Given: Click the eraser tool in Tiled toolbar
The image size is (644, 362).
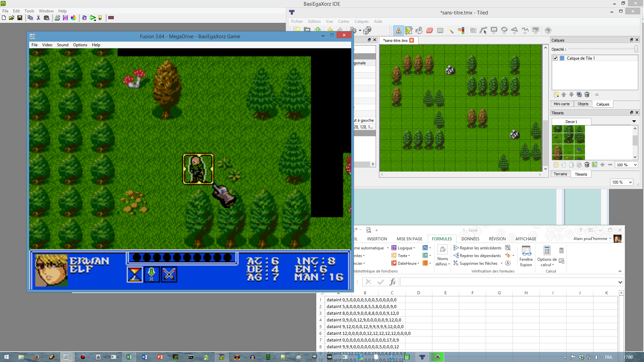Looking at the screenshot, I should [429, 30].
